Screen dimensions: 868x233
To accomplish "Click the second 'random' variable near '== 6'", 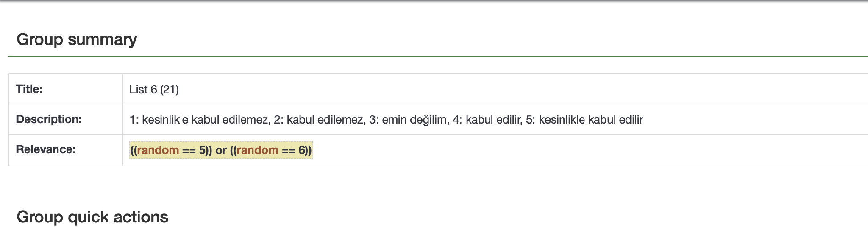I will coord(257,150).
